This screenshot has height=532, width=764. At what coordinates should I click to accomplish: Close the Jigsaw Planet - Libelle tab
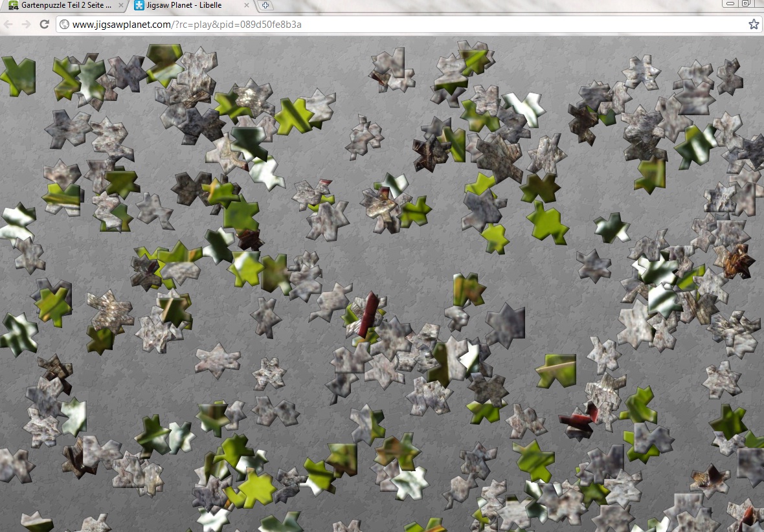pyautogui.click(x=247, y=5)
